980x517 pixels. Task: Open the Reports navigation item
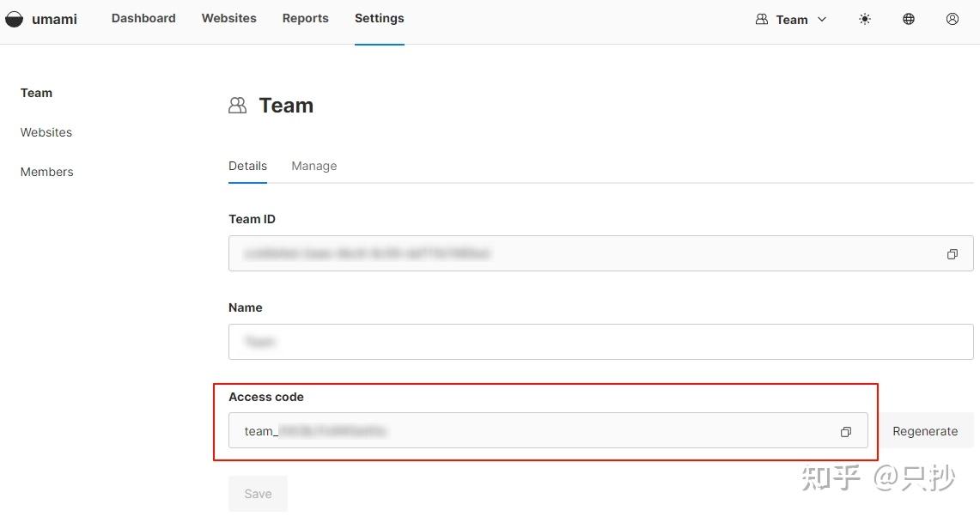305,18
